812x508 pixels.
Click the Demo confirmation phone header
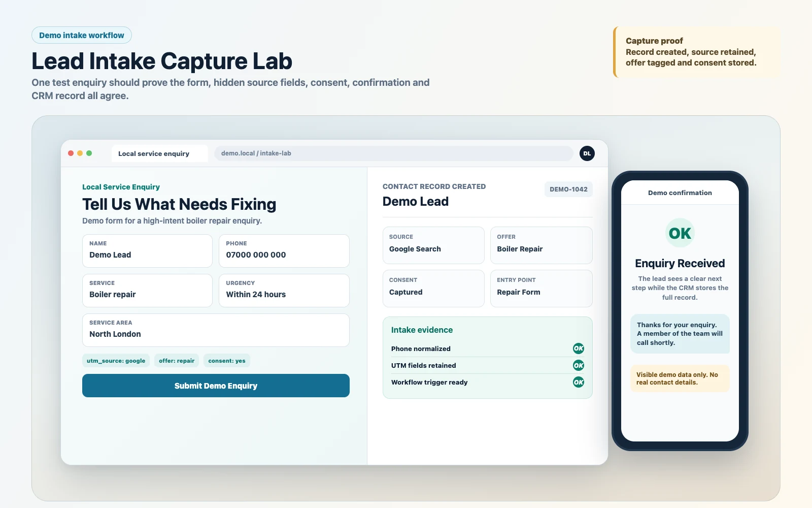[x=680, y=193]
